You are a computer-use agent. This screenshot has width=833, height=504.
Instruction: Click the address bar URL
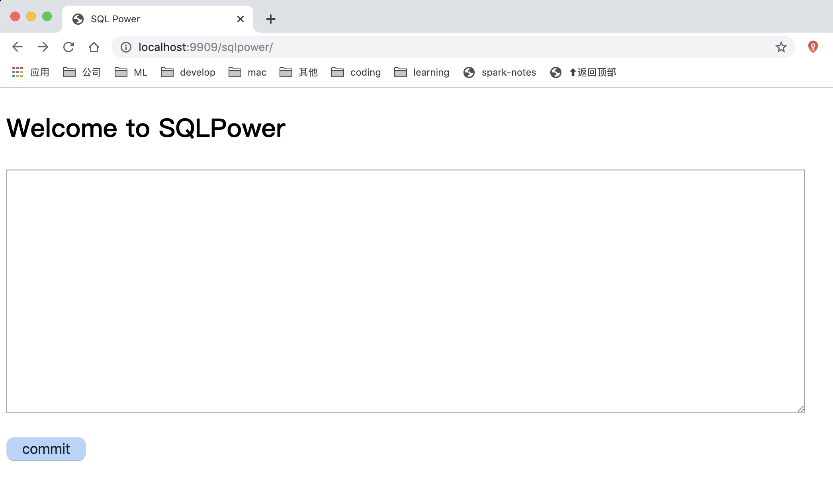click(x=205, y=47)
